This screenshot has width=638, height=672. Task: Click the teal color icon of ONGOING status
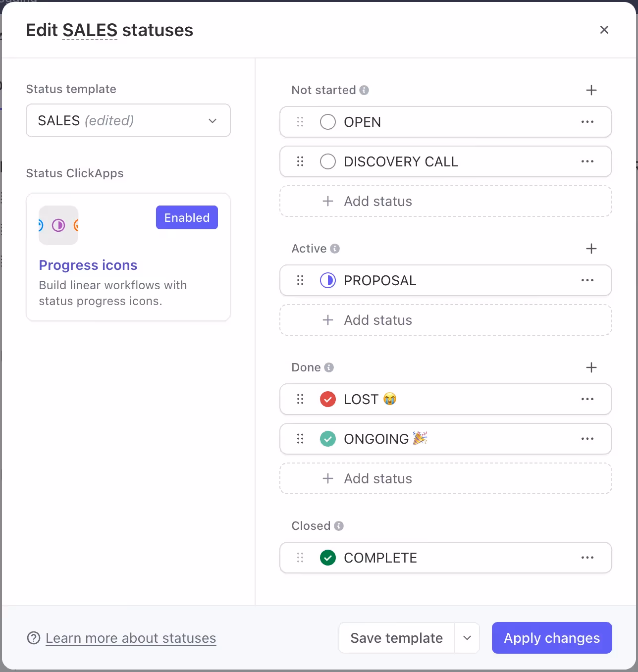pyautogui.click(x=327, y=439)
